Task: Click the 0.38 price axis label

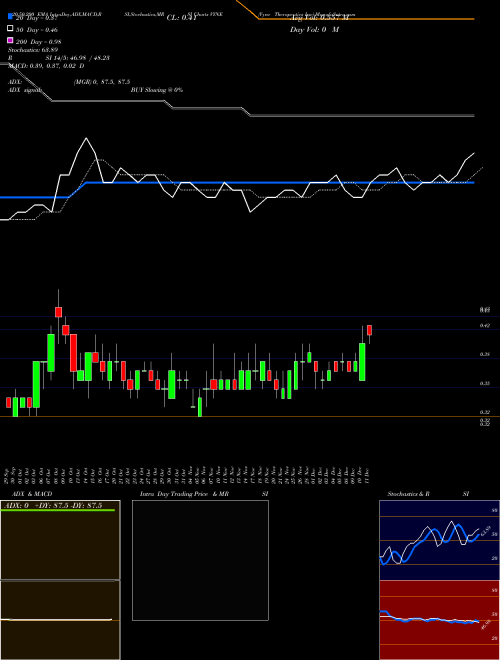Action: (x=484, y=354)
